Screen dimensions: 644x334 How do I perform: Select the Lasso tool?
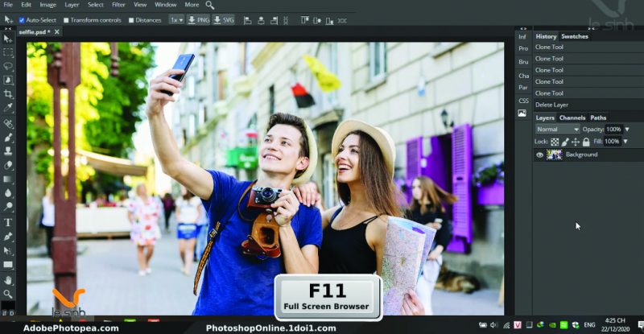pyautogui.click(x=8, y=66)
